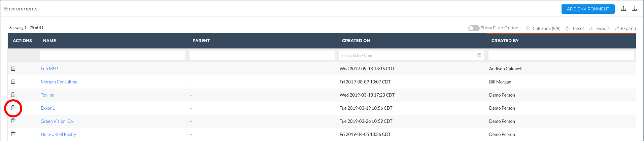Image resolution: width=644 pixels, height=141 pixels.
Task: Sort by the Name column header
Action: coord(49,41)
